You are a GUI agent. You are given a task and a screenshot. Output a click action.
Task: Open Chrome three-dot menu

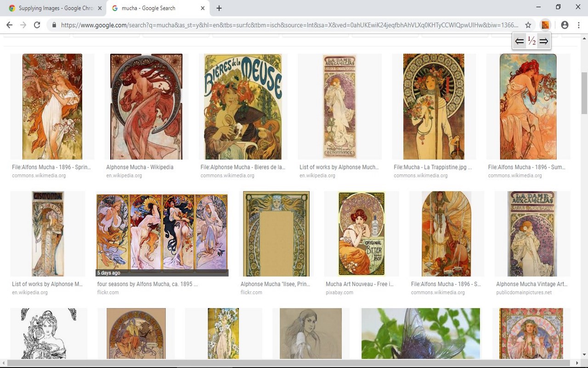coord(579,25)
